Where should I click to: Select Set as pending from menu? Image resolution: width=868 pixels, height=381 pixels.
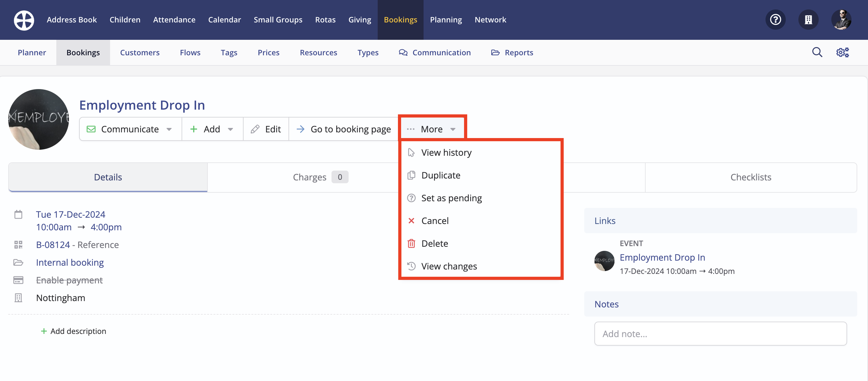click(451, 198)
